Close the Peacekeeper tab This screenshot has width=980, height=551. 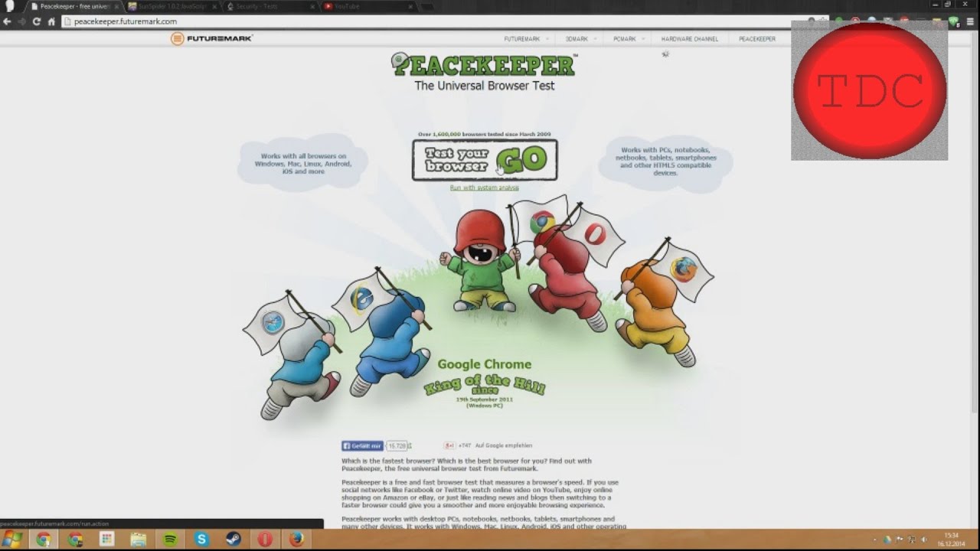(x=116, y=6)
